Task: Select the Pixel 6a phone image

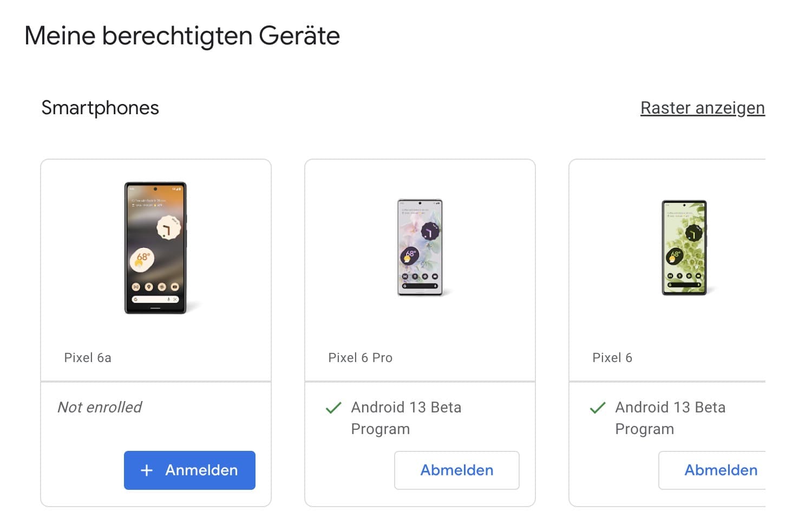Action: 156,248
